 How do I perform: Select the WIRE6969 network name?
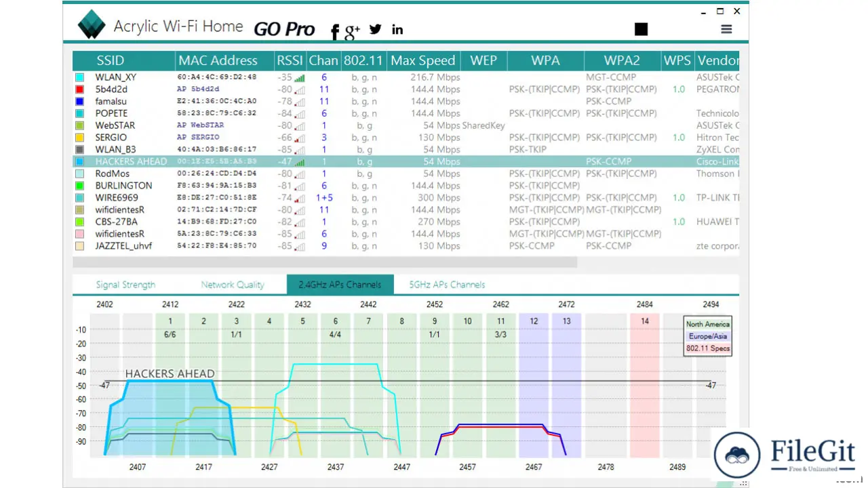coord(117,198)
